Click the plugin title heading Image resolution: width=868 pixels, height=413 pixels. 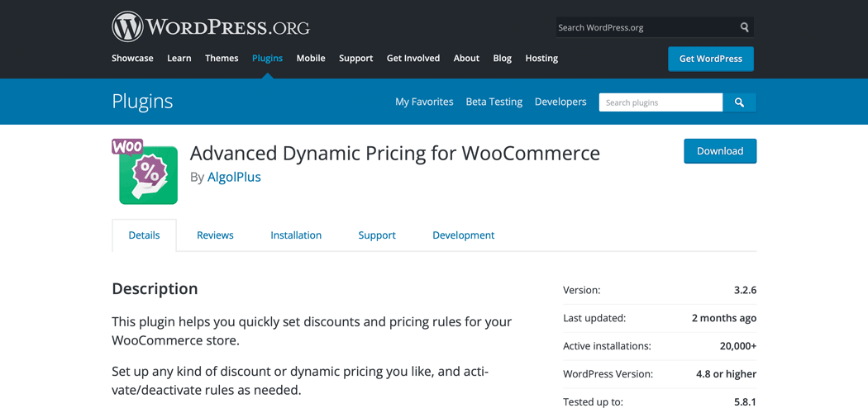[394, 153]
